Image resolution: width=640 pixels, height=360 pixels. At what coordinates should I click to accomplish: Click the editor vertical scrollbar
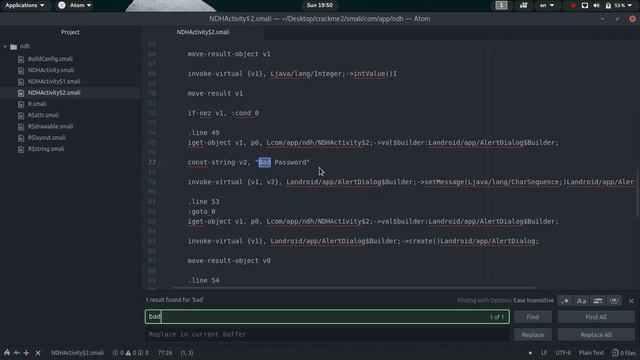pyautogui.click(x=638, y=194)
